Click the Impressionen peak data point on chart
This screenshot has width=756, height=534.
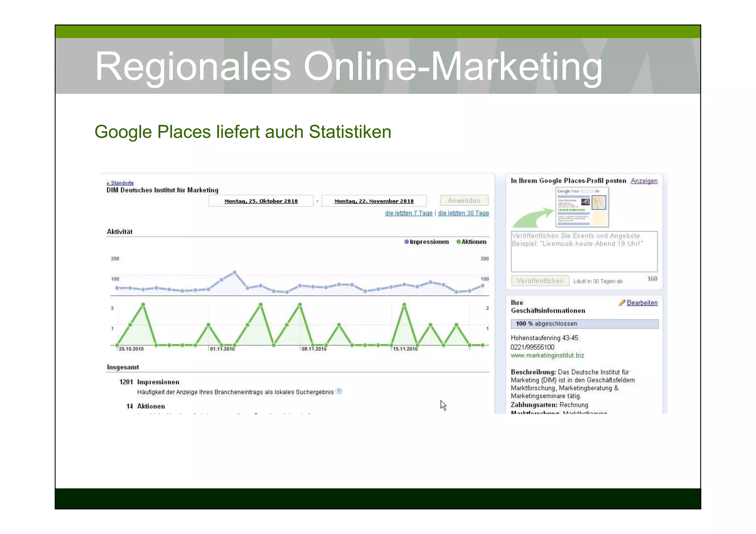pos(234,273)
